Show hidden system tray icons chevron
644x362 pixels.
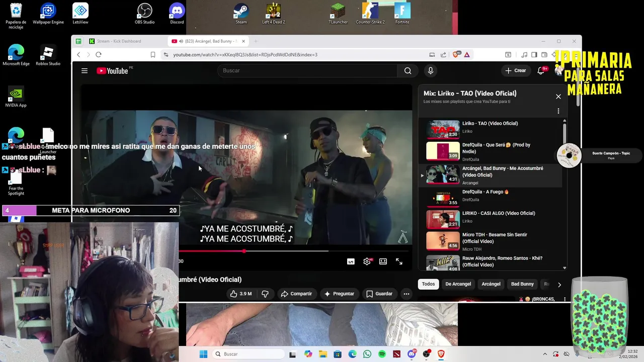[x=544, y=354]
